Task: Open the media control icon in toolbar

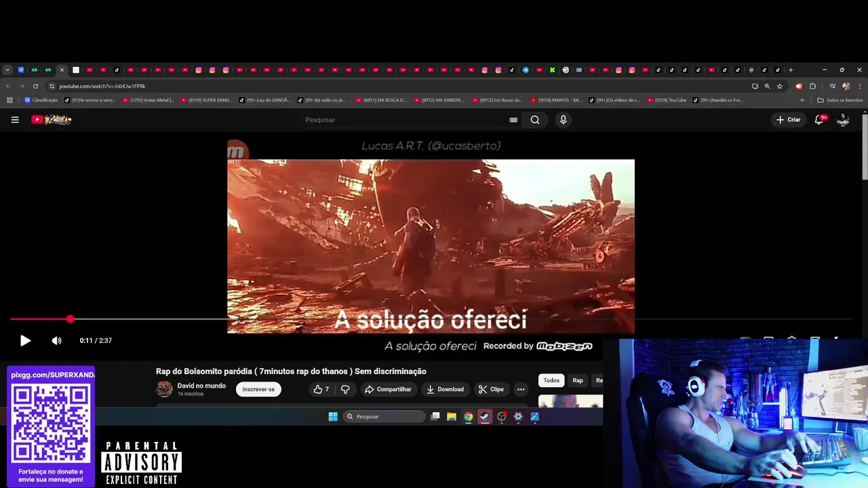Action: [x=832, y=86]
